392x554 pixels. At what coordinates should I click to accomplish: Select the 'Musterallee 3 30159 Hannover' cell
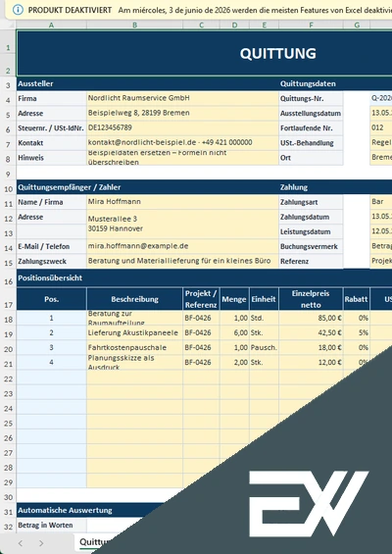tap(182, 224)
